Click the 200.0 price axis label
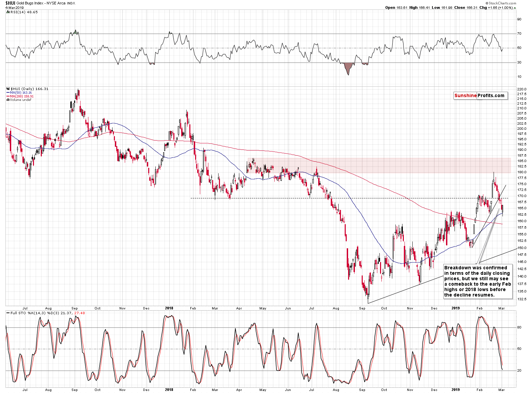The image size is (532, 393). click(x=522, y=128)
